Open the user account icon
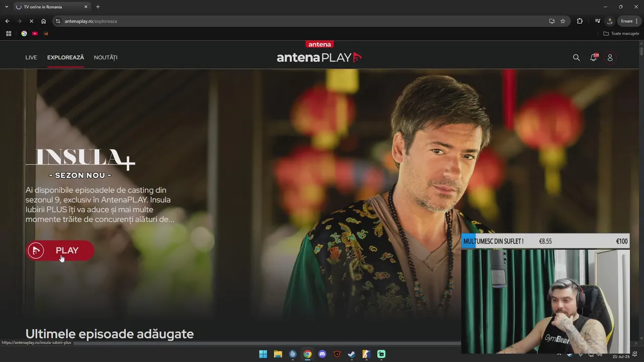The width and height of the screenshot is (644, 362). tap(610, 58)
